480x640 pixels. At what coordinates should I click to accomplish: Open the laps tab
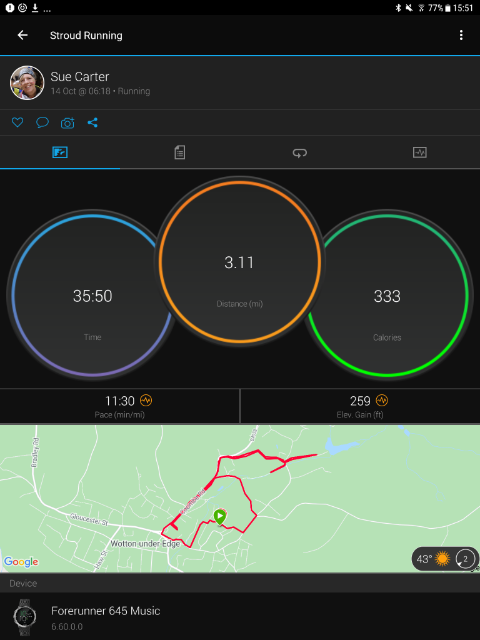click(300, 153)
